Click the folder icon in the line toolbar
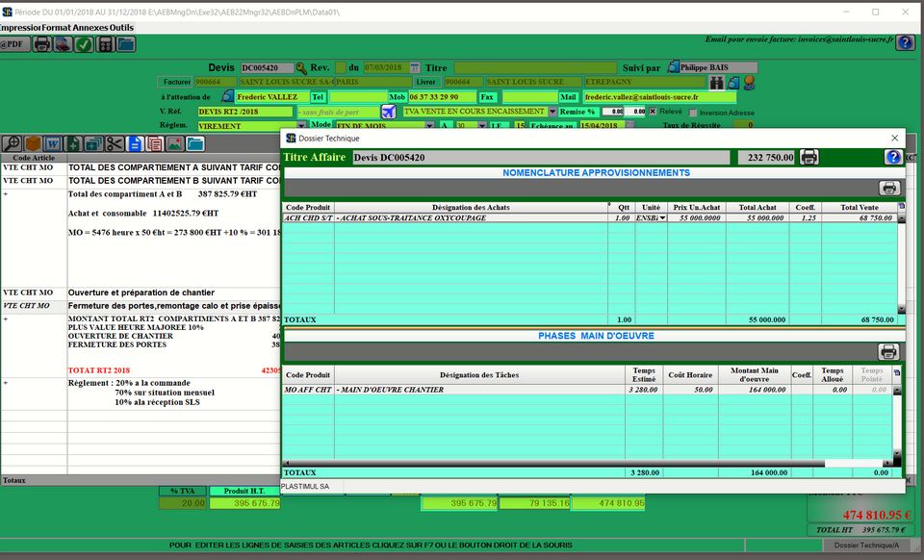924x560 pixels. 195,143
